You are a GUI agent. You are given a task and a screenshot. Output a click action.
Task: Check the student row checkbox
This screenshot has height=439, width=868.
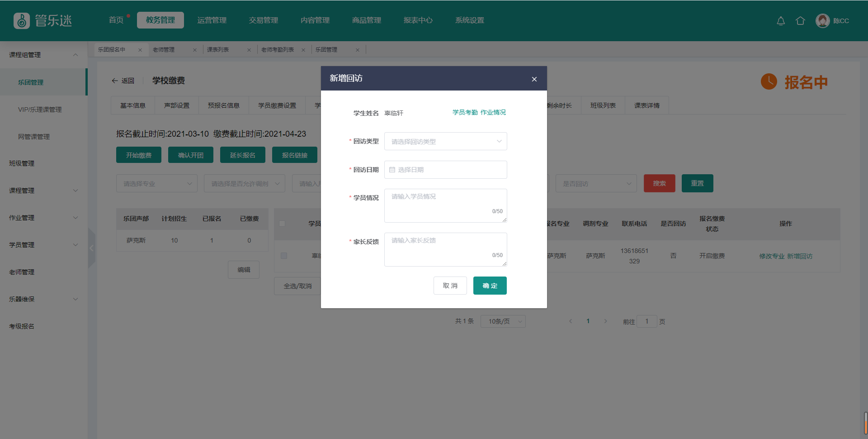(284, 256)
